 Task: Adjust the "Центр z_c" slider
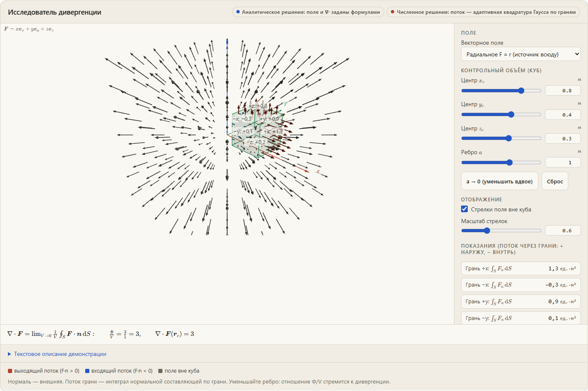[501, 138]
